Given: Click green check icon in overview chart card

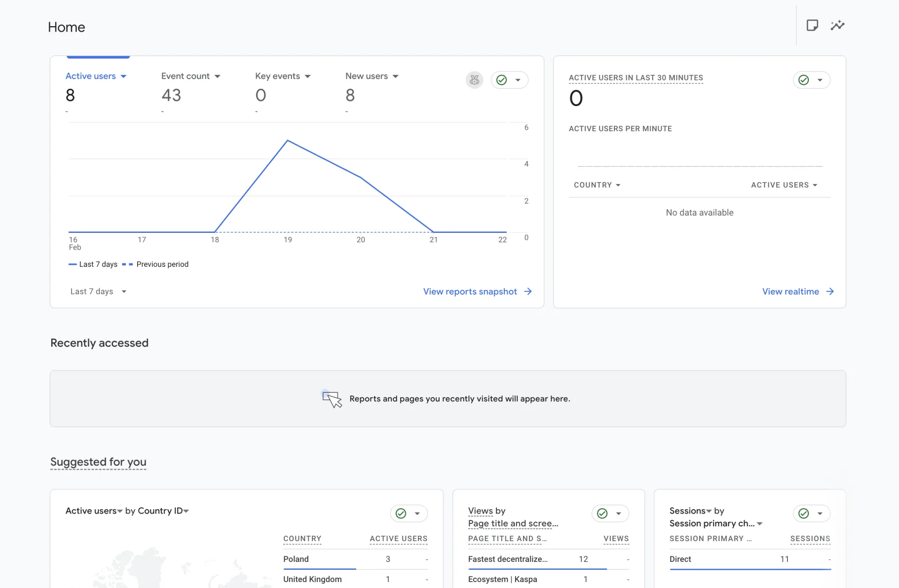Looking at the screenshot, I should coord(502,80).
